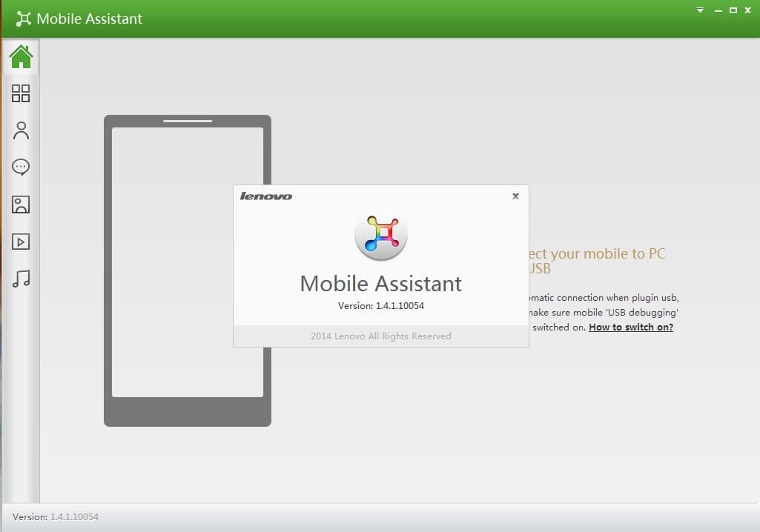Viewport: 760px width, 532px height.
Task: Open the title bar dropdown menu arrow
Action: tap(700, 10)
